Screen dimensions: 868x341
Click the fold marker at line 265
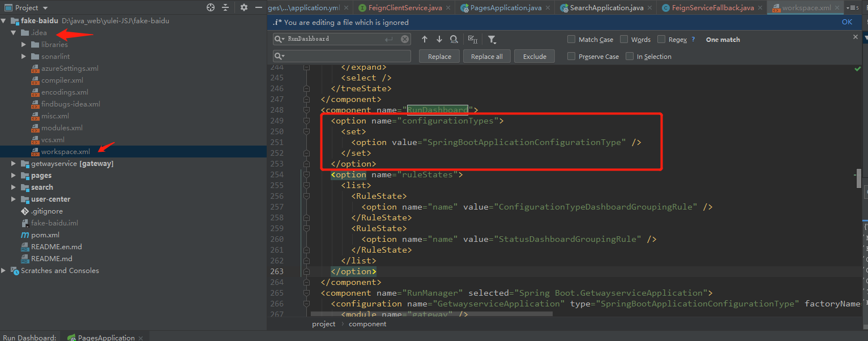(x=306, y=293)
